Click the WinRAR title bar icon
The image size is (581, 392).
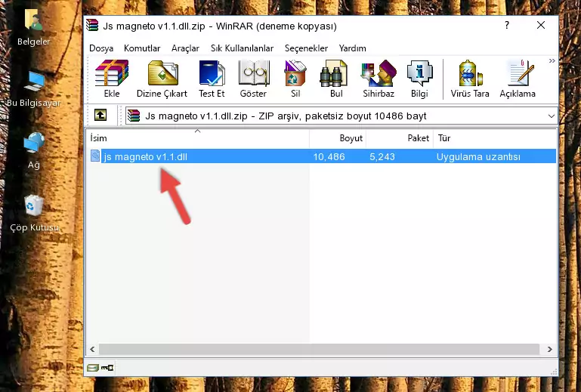pos(92,25)
